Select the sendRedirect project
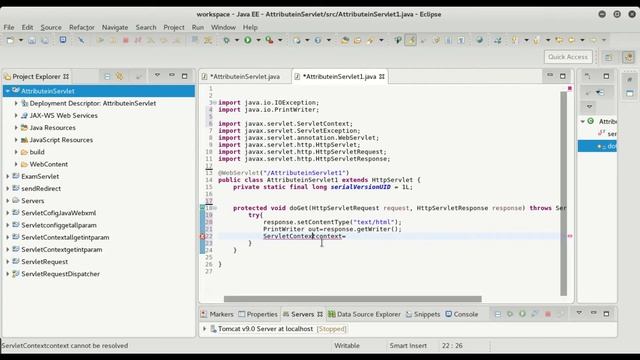 tap(41, 189)
